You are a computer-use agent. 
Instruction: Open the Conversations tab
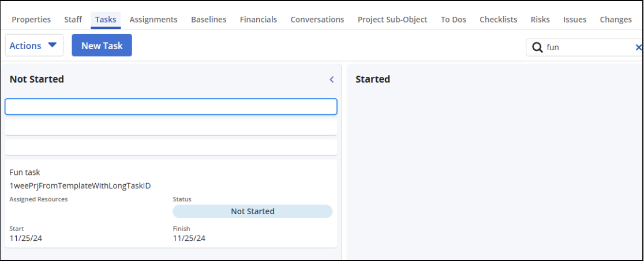(317, 20)
